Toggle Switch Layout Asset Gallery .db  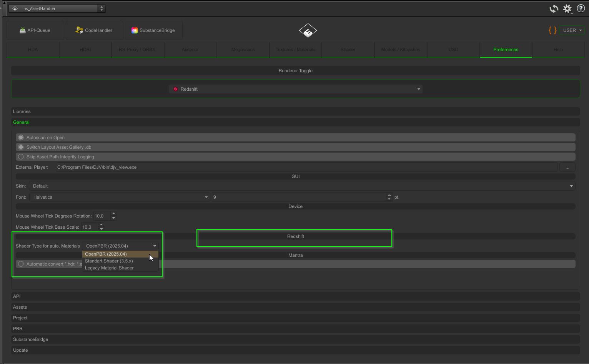pos(21,147)
